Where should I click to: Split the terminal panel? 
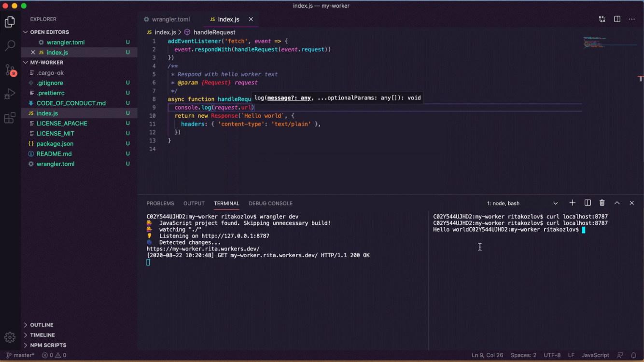coord(588,203)
